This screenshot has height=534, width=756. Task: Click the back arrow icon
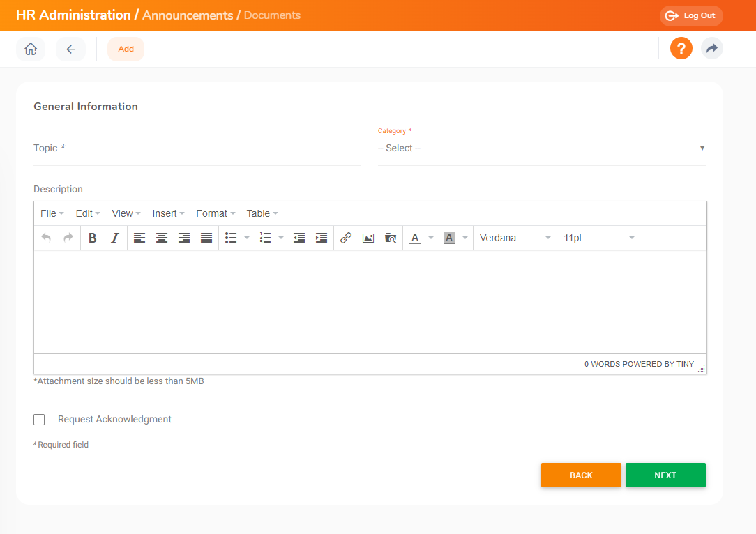tap(71, 49)
